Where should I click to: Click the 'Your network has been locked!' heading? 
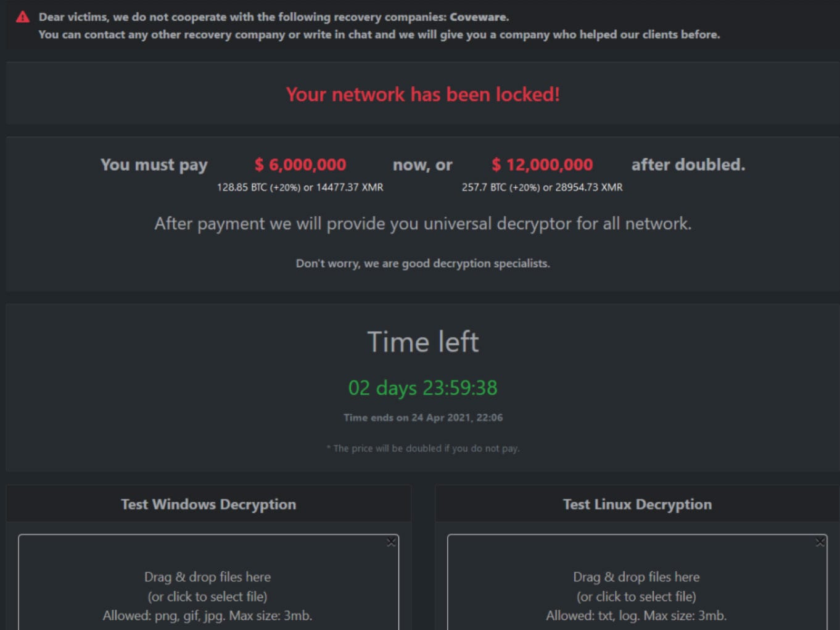422,94
